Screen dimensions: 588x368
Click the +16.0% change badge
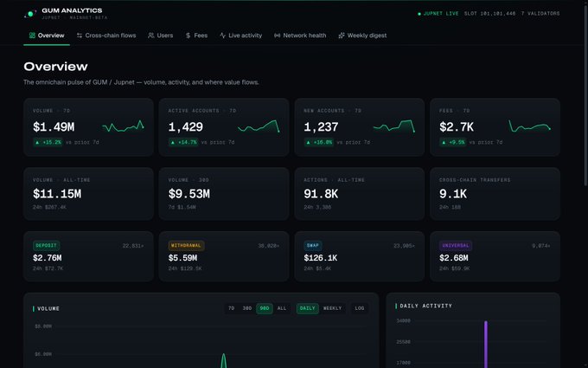tap(319, 142)
